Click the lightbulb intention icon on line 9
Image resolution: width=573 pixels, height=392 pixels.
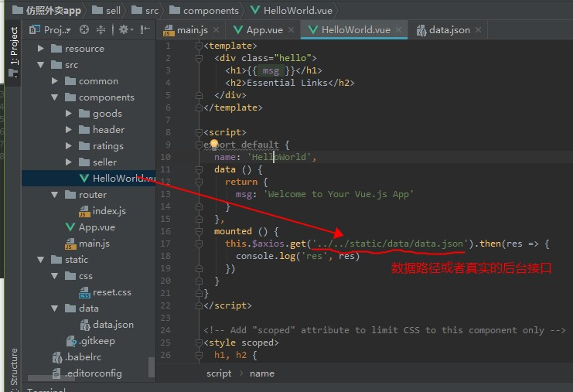click(x=214, y=145)
